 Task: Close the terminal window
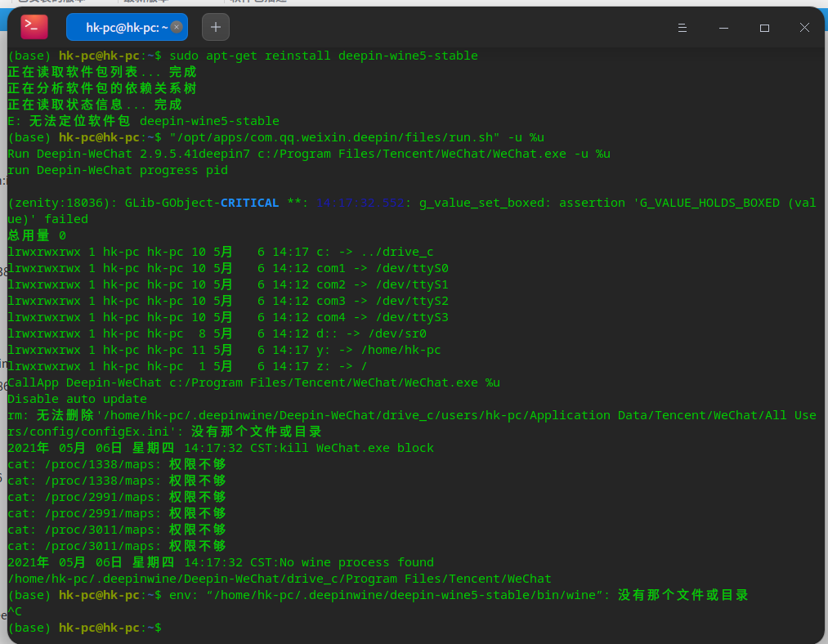(804, 28)
